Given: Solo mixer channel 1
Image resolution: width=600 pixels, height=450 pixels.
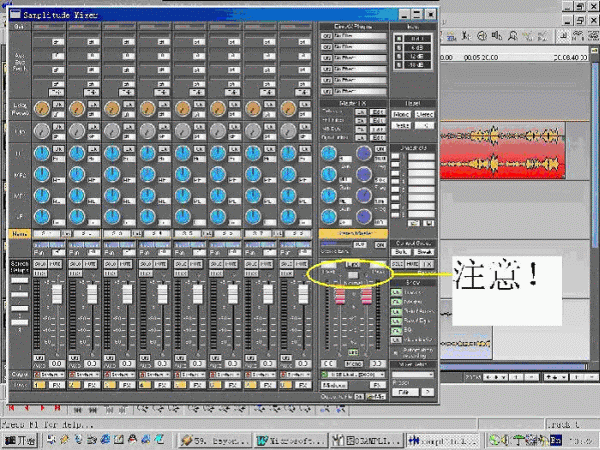Looking at the screenshot, I should tap(40, 264).
